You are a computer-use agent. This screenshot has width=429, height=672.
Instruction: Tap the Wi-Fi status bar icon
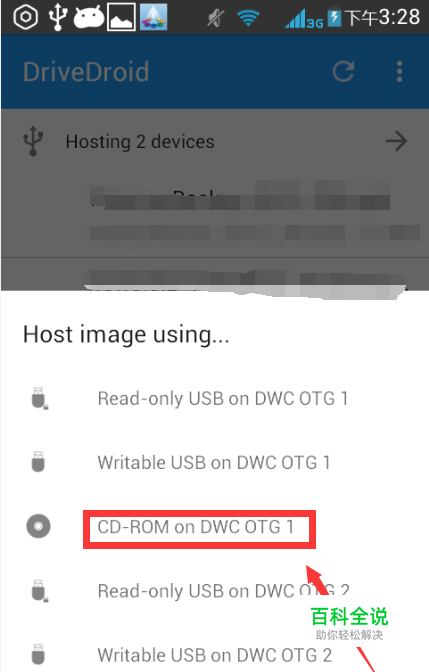pyautogui.click(x=248, y=18)
